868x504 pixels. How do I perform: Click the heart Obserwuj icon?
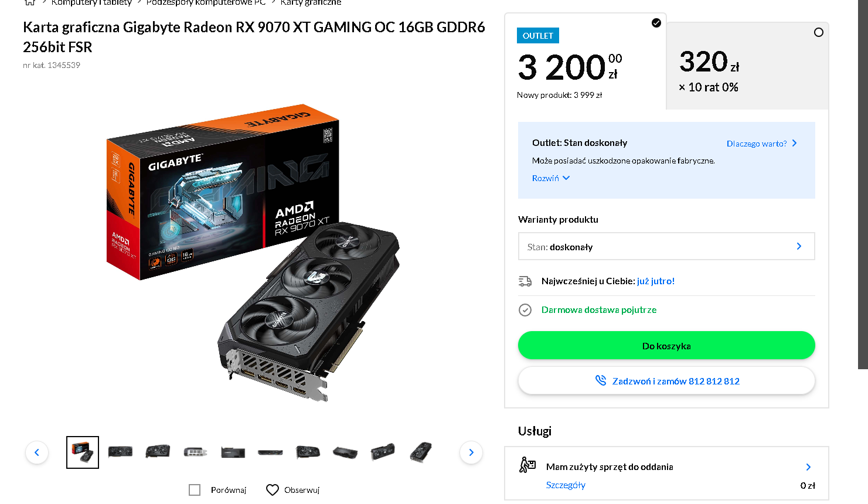273,490
